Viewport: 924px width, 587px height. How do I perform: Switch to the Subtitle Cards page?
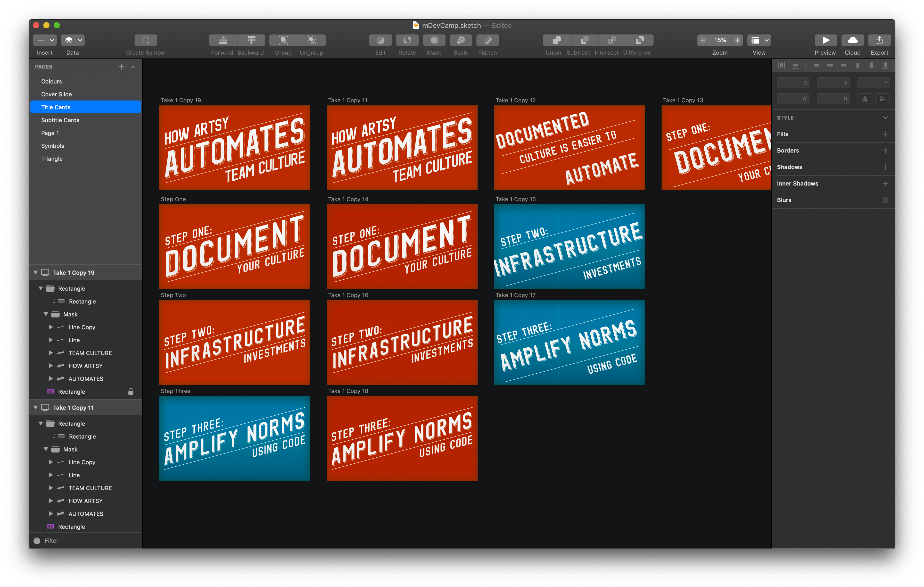point(60,120)
